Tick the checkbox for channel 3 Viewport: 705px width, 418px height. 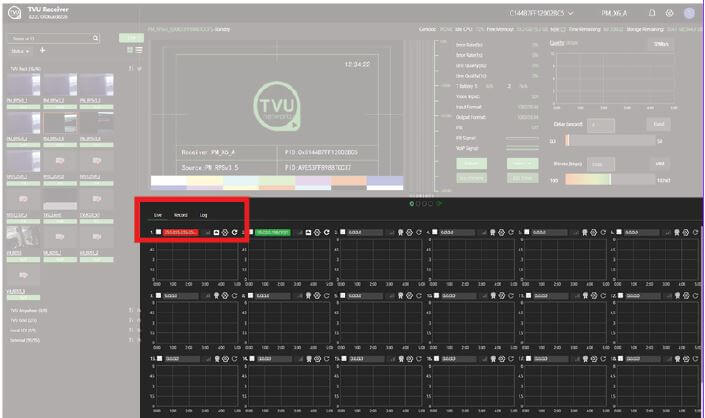pos(343,232)
